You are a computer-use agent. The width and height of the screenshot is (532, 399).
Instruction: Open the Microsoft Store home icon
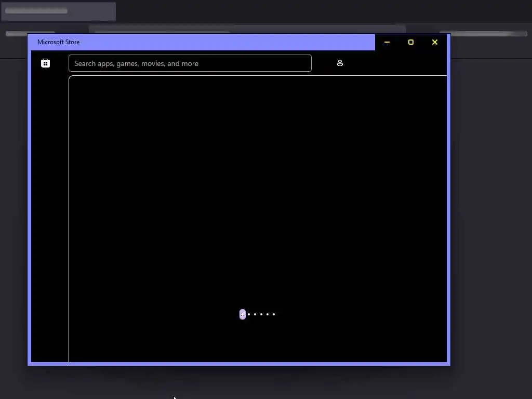(46, 63)
